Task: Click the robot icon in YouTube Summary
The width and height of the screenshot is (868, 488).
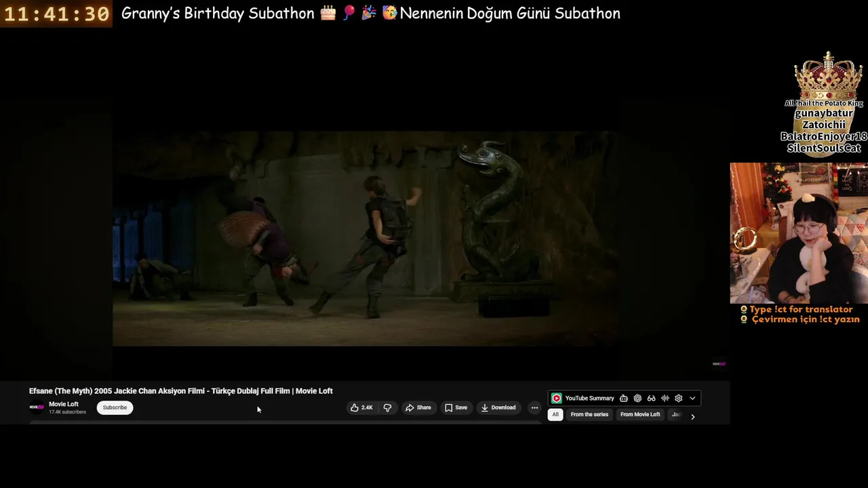Action: 624,399
